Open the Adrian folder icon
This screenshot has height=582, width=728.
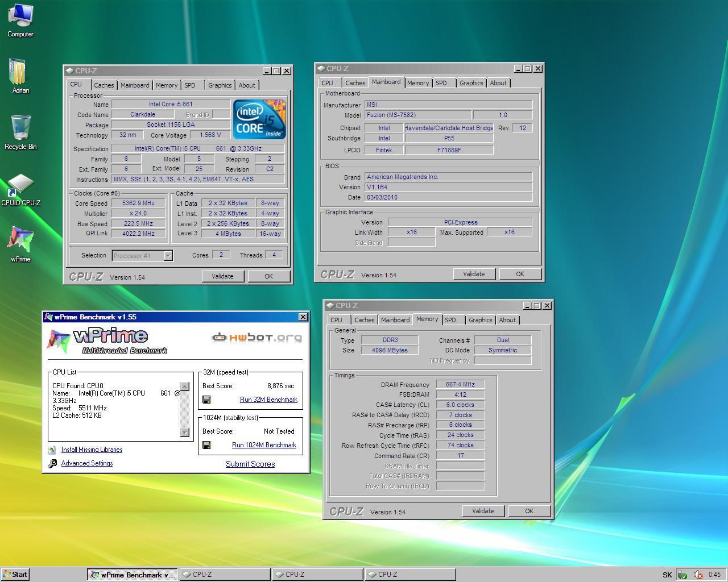coord(20,76)
